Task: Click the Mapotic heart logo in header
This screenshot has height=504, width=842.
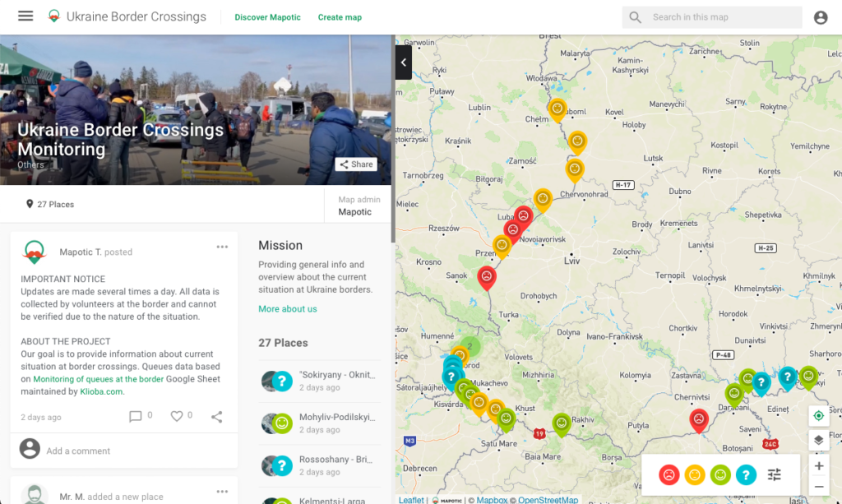Action: coord(53,16)
